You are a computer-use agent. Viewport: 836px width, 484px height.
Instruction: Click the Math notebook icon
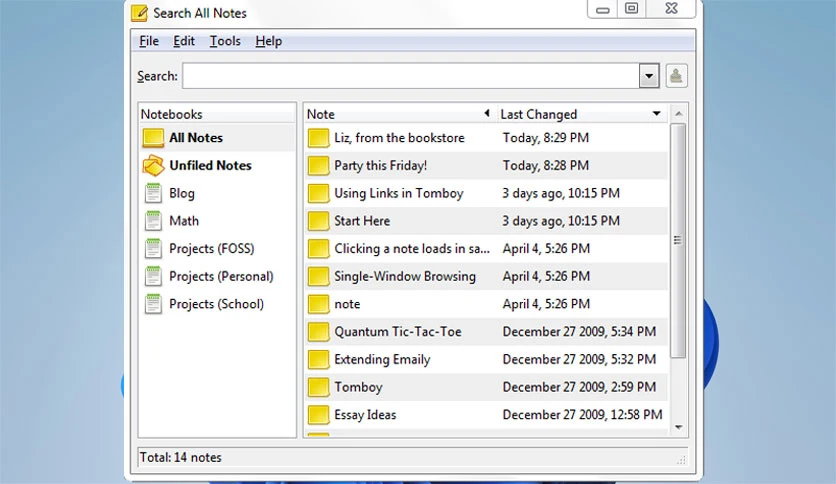pos(153,221)
